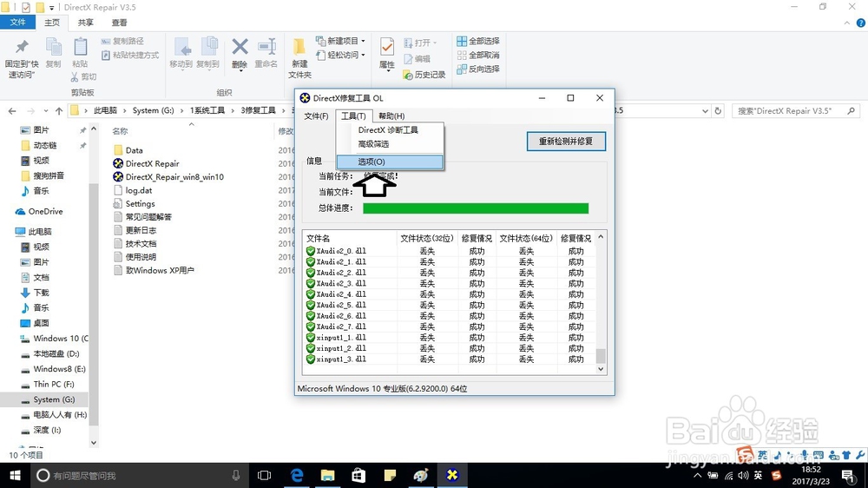Click Copy path (复制路径) in ribbon
The width and height of the screenshot is (868, 488).
tap(122, 41)
